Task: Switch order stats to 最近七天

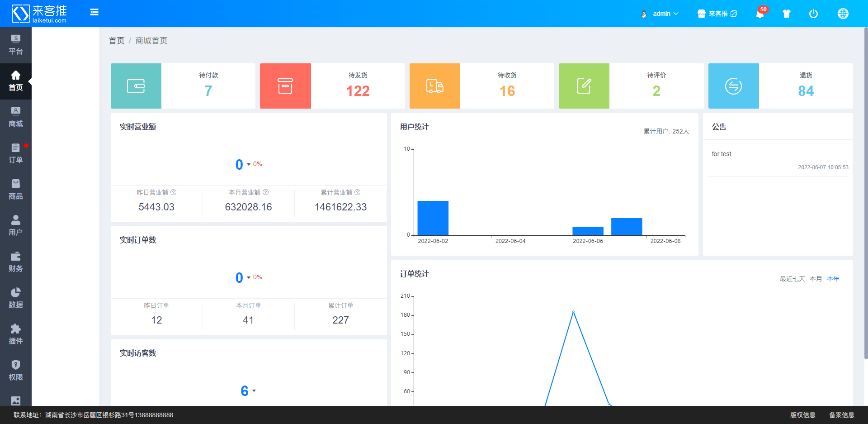Action: click(x=793, y=279)
